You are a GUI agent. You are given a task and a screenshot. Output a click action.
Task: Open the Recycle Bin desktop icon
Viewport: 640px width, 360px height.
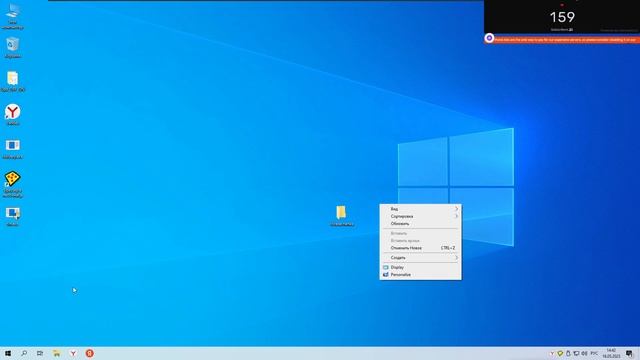pyautogui.click(x=13, y=47)
